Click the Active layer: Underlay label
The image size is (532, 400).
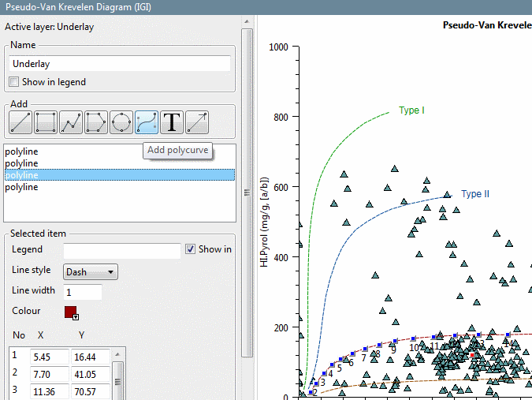point(49,27)
